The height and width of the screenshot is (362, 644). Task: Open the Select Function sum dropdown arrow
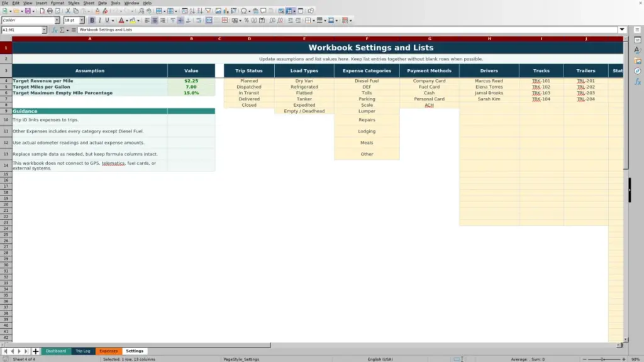tap(68, 30)
